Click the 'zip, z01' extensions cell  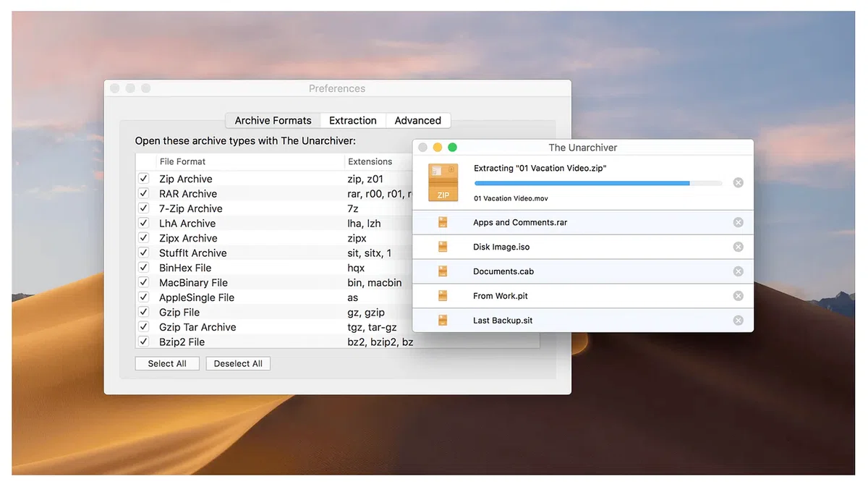point(365,179)
